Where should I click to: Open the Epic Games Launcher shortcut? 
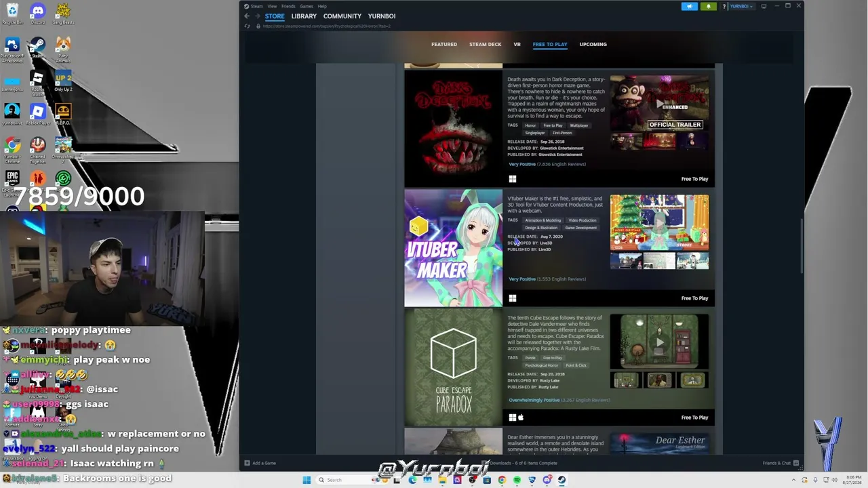click(x=12, y=183)
